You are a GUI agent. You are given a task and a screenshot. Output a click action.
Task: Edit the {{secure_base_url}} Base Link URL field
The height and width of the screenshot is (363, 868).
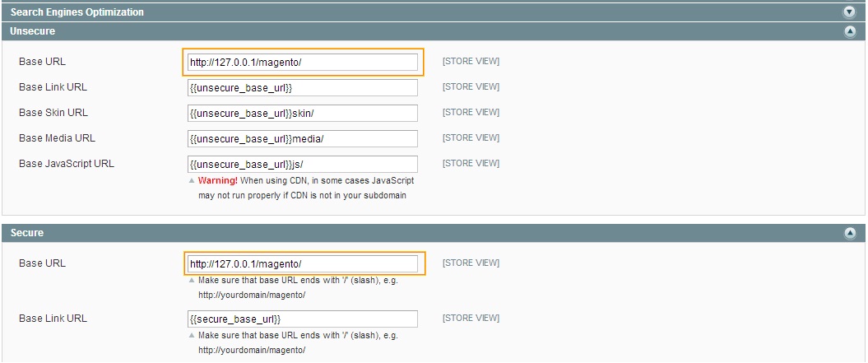coord(302,319)
